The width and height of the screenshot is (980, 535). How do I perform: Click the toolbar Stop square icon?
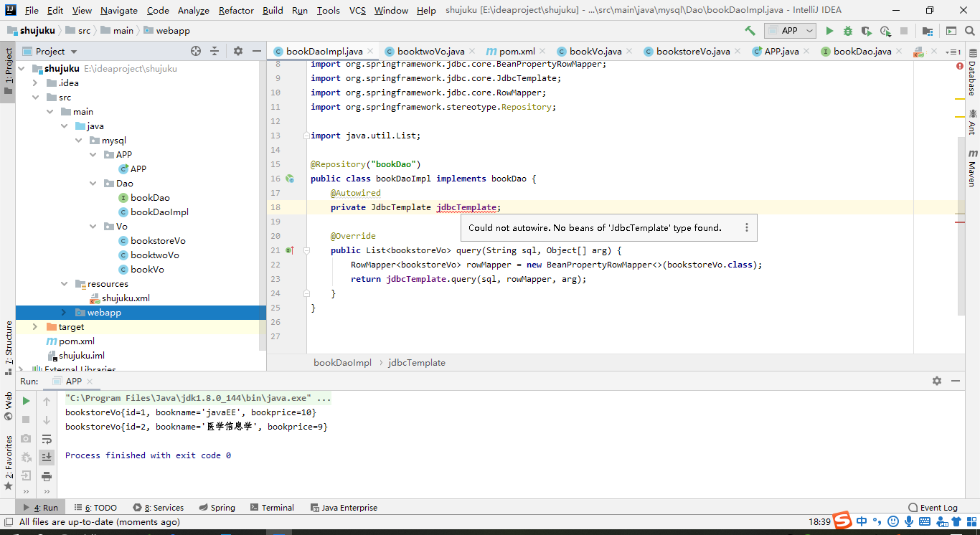[904, 31]
